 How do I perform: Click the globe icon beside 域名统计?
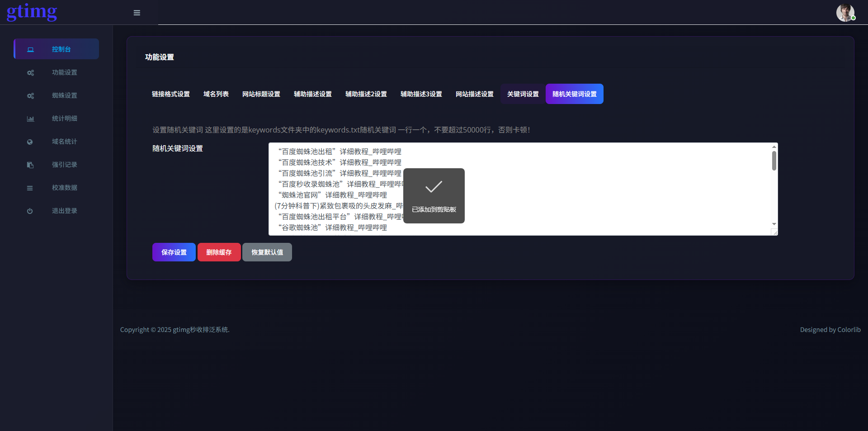tap(30, 142)
